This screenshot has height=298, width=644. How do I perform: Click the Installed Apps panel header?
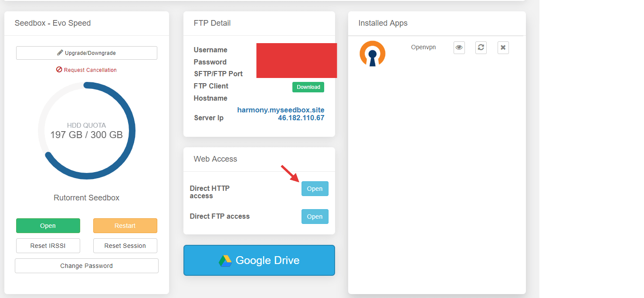[x=383, y=23]
